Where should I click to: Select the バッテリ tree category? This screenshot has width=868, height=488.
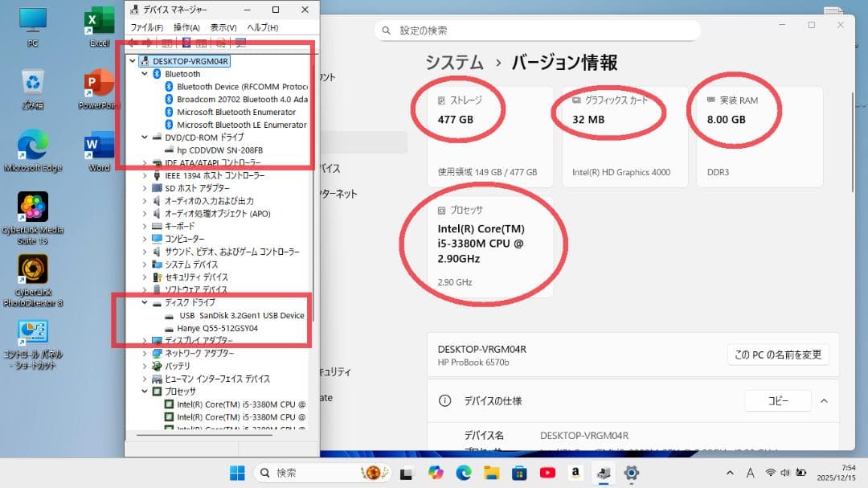(177, 366)
